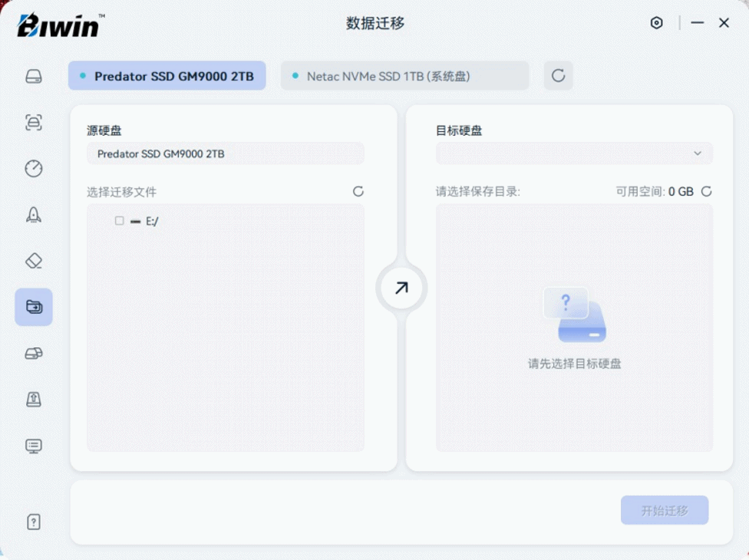Click the rocket optimization sidebar icon
Viewport: 749px width, 560px height.
point(34,215)
